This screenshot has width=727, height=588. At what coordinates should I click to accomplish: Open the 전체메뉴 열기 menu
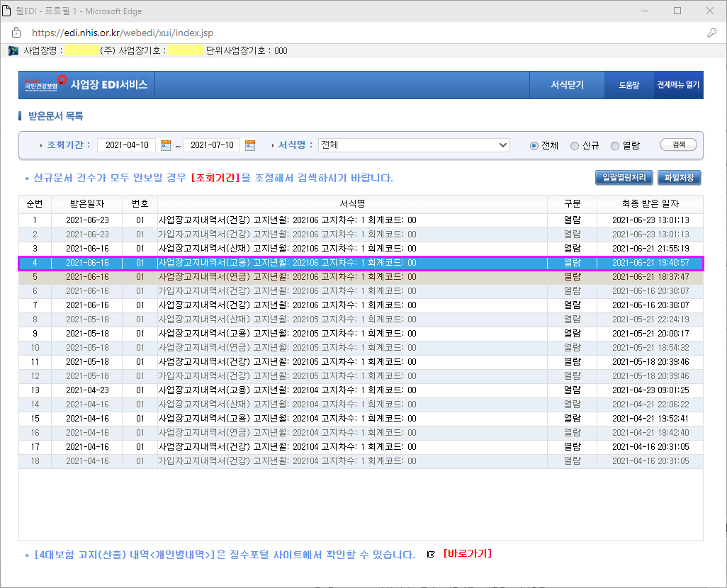678,85
